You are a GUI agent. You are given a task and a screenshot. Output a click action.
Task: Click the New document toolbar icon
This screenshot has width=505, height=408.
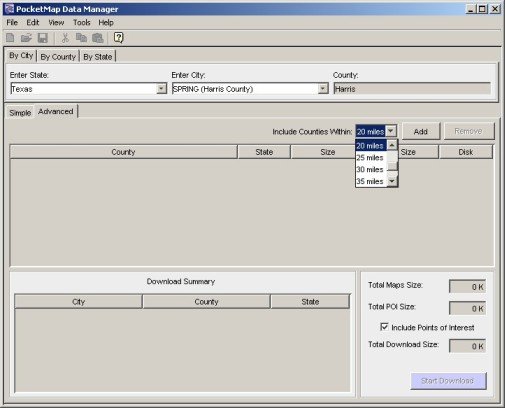[x=10, y=38]
